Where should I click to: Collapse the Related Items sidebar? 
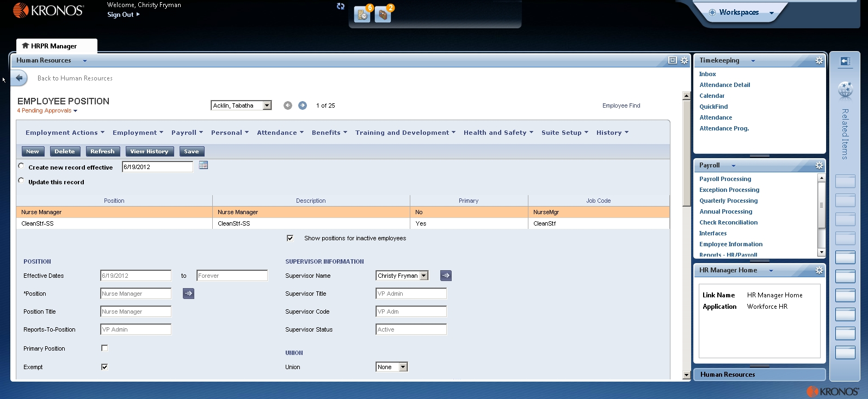[x=845, y=61]
